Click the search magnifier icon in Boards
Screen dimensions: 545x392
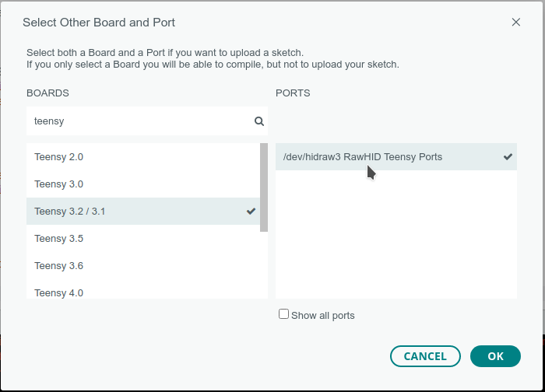point(259,121)
